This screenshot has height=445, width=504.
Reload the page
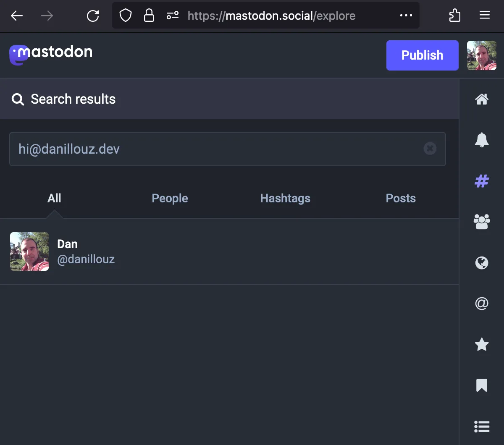click(x=93, y=16)
